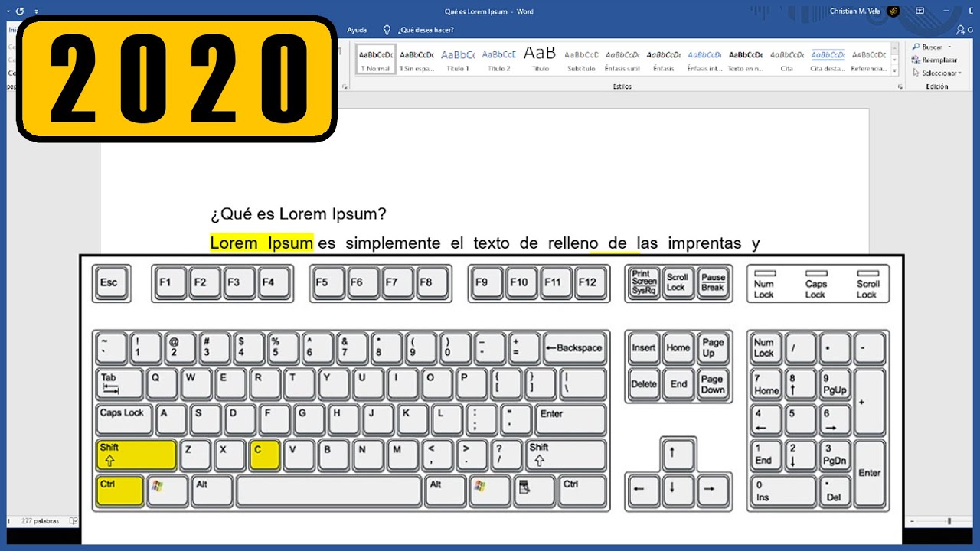
Task: Apply the Énfasis intenso style
Action: tap(704, 60)
